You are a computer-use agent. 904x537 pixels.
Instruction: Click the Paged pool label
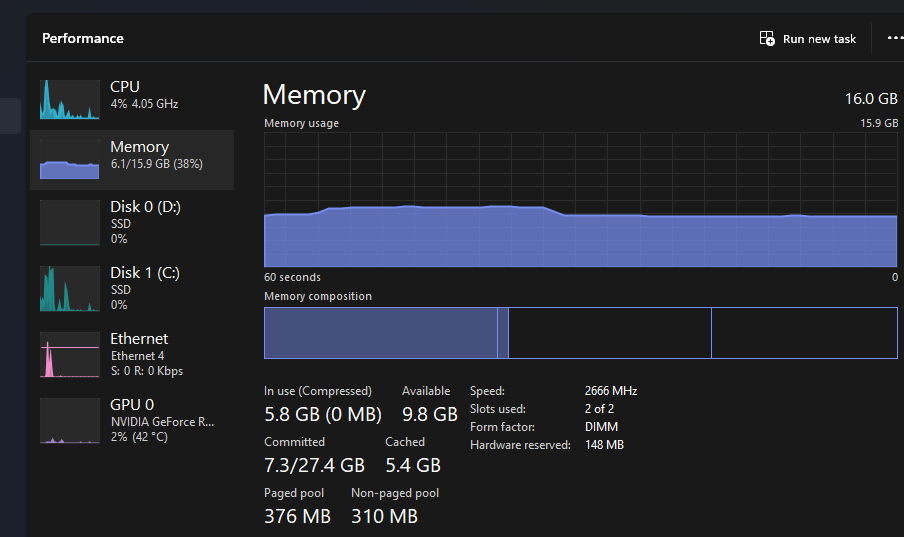click(294, 493)
